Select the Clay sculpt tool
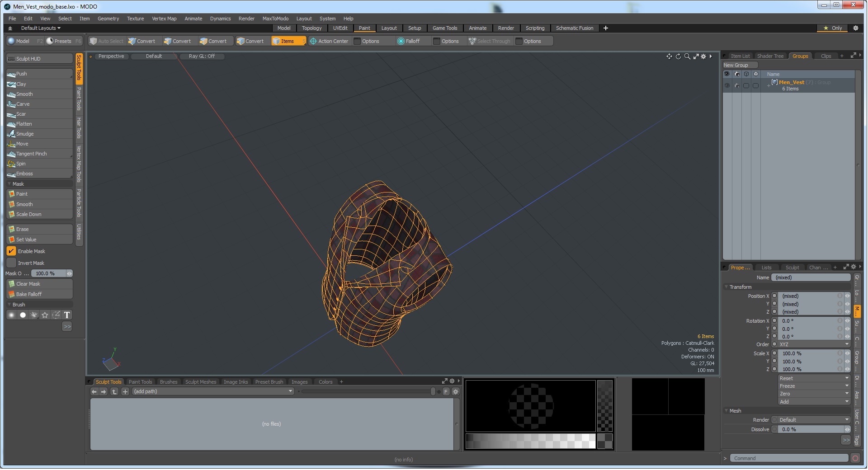Image resolution: width=868 pixels, height=470 pixels. point(39,84)
